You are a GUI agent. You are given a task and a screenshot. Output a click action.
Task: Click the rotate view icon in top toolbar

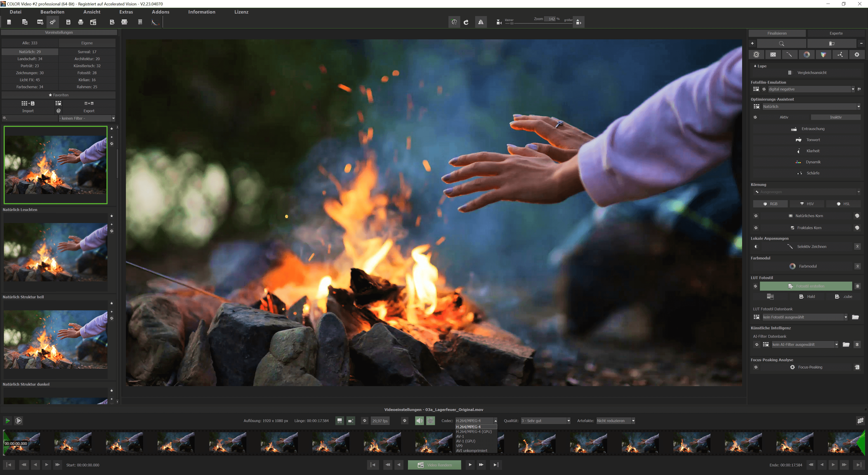[466, 22]
